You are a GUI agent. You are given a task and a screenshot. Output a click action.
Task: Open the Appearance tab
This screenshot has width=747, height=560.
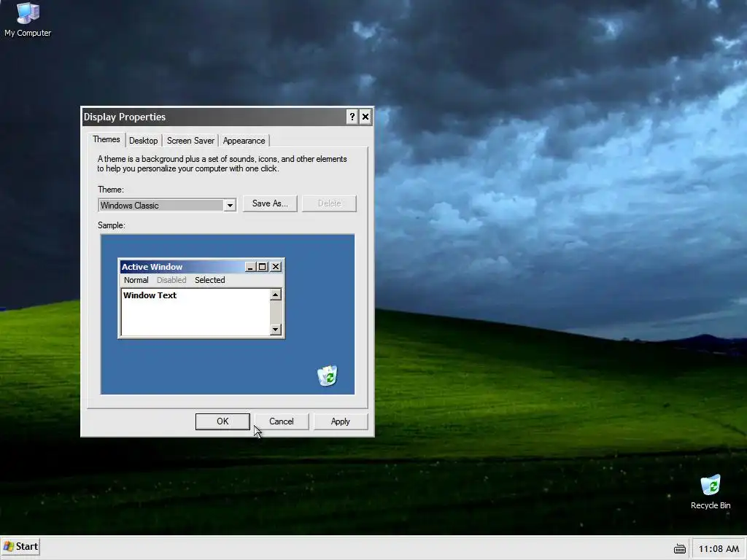[x=244, y=141]
